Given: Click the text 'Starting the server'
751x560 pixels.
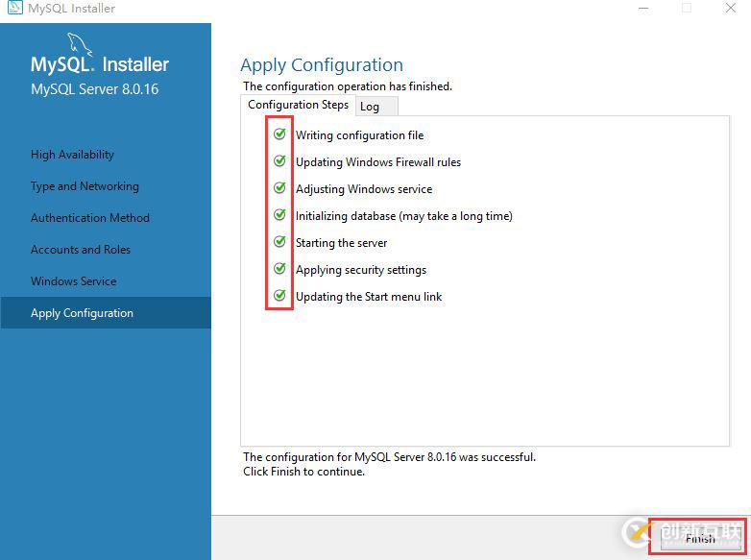Looking at the screenshot, I should 342,243.
